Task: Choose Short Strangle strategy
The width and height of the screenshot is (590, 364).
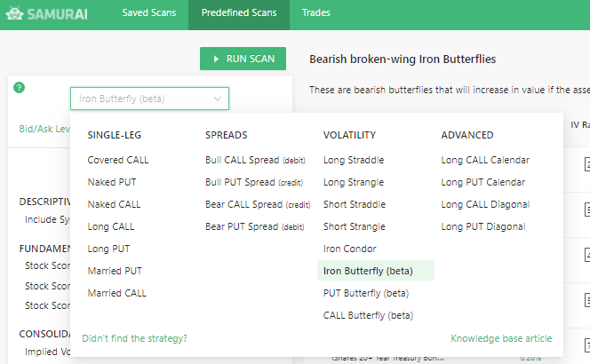Action: click(x=355, y=226)
